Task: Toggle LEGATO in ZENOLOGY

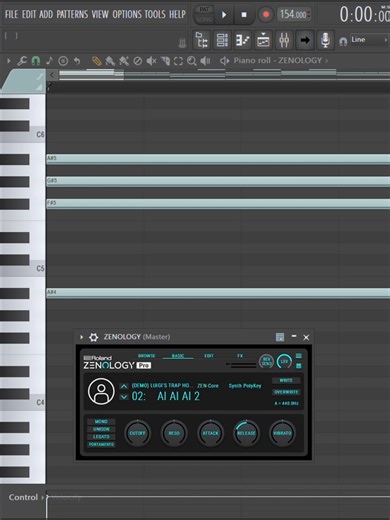Action: pyautogui.click(x=101, y=437)
